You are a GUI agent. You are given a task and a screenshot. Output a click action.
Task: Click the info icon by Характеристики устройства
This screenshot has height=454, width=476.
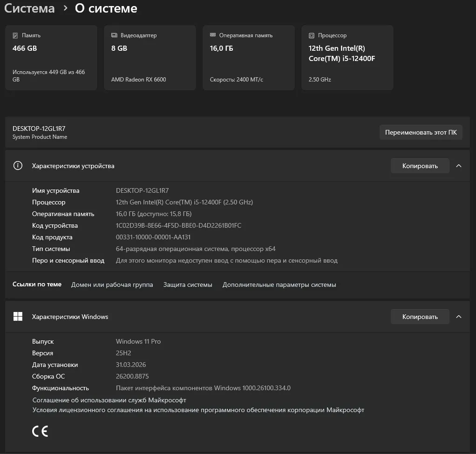[x=18, y=166]
